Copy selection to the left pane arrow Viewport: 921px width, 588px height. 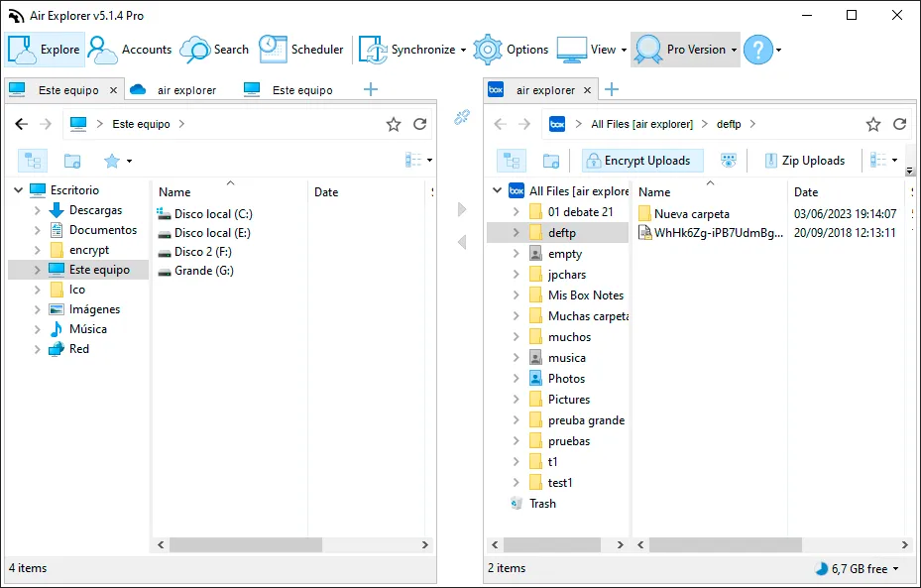point(462,241)
